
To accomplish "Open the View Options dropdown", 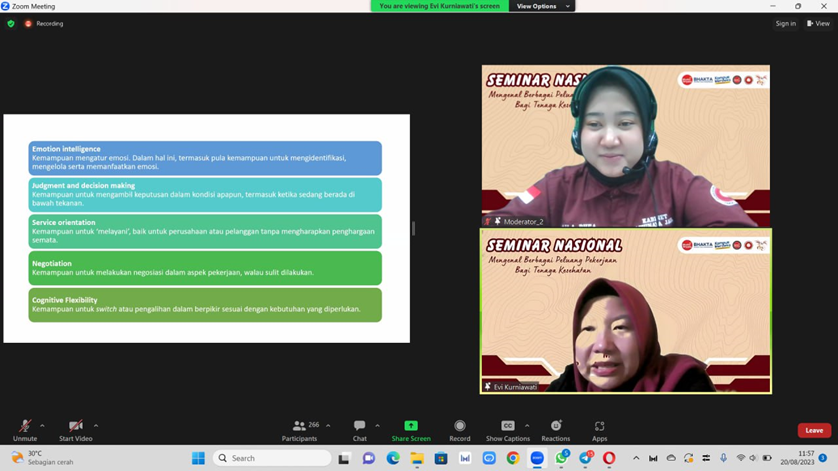I will (542, 6).
